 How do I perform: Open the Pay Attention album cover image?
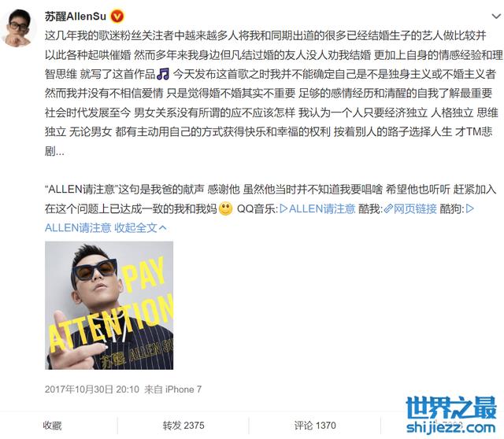coord(109,305)
